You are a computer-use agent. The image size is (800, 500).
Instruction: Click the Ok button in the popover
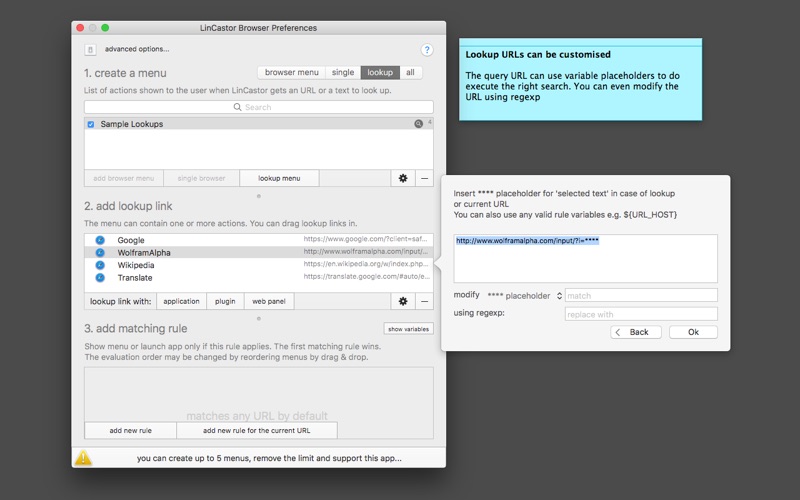693,332
